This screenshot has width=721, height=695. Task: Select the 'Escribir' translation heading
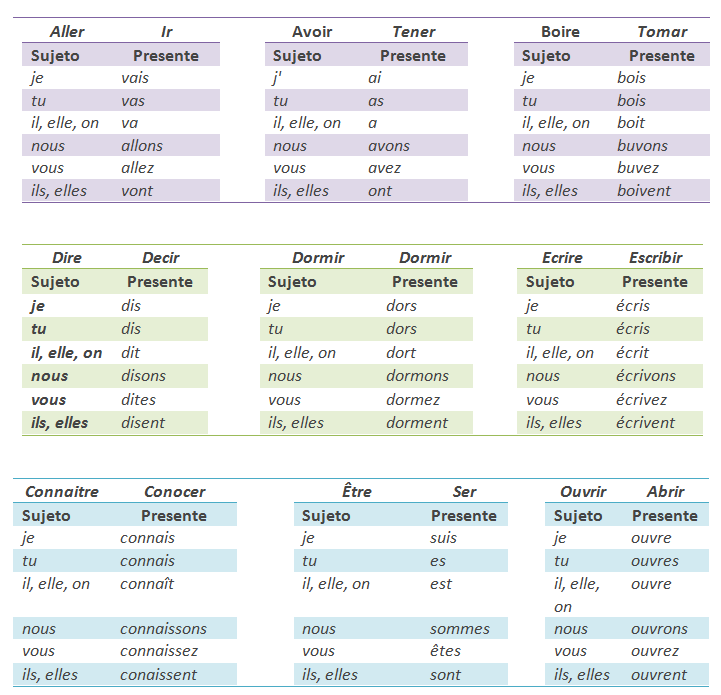tap(655, 258)
